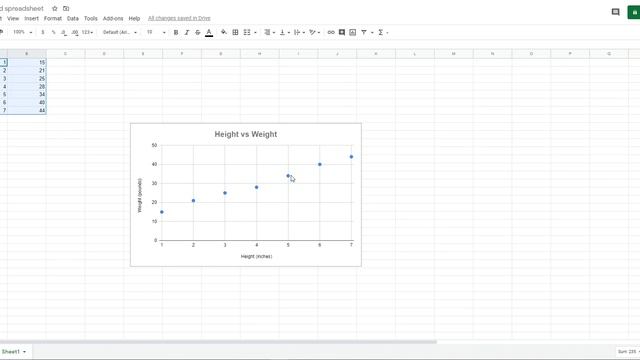Format as currency with dollar icon
640x360 pixels.
[42, 32]
